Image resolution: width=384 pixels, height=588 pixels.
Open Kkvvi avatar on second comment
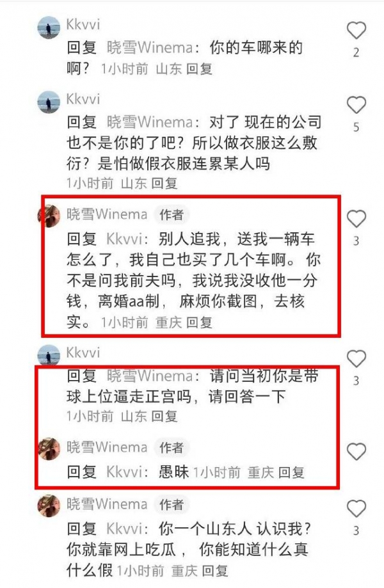coord(49,102)
